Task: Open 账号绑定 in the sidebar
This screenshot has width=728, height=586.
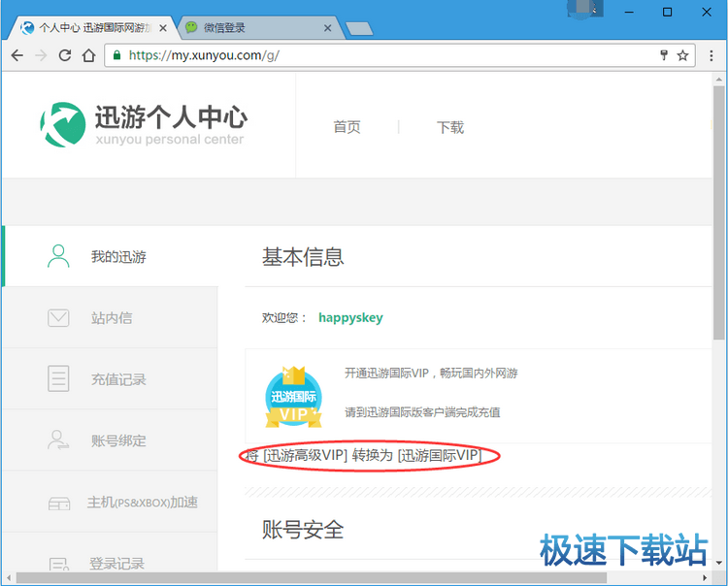Action: pos(111,440)
